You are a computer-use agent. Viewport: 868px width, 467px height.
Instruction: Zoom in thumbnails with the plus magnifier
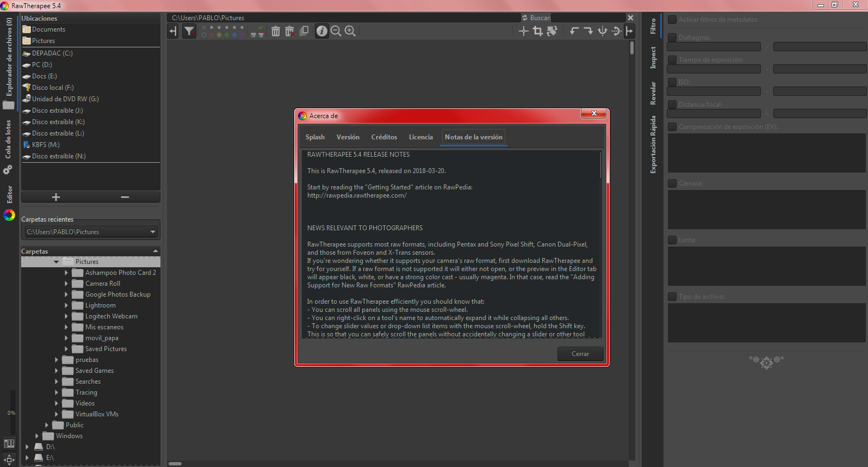coord(350,31)
